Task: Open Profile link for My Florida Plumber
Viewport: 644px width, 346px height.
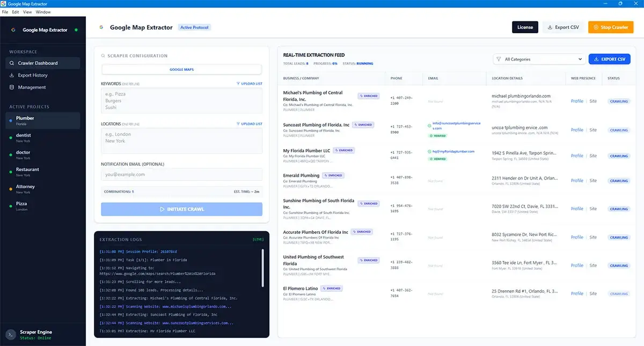Action: click(577, 156)
